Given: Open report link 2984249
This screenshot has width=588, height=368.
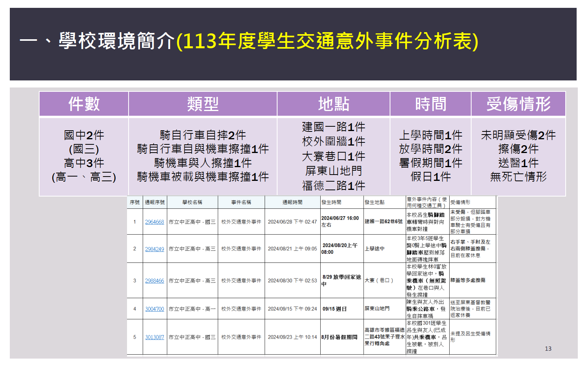Looking at the screenshot, I should [154, 249].
